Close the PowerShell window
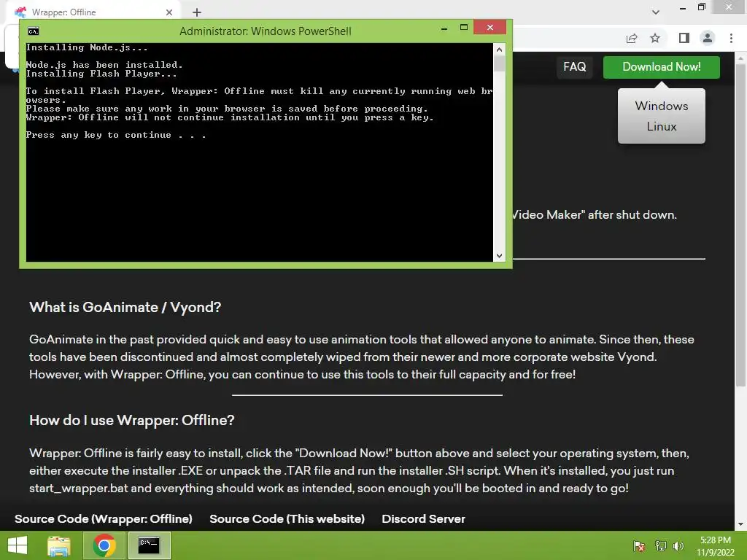Viewport: 747px width, 560px height. coord(489,27)
